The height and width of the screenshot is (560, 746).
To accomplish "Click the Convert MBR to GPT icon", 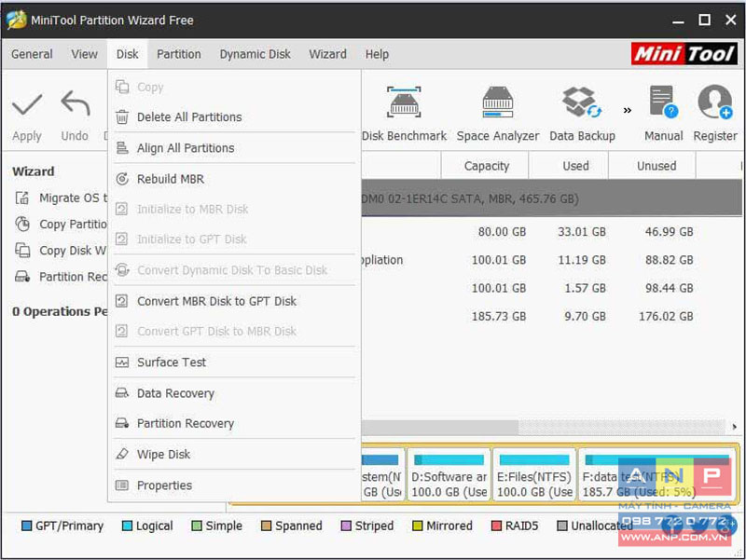I will (122, 301).
